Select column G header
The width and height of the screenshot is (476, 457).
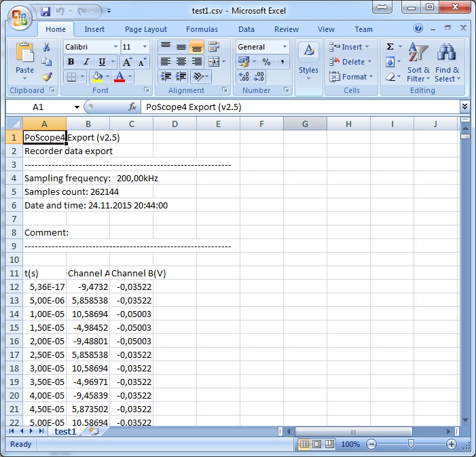coord(305,124)
